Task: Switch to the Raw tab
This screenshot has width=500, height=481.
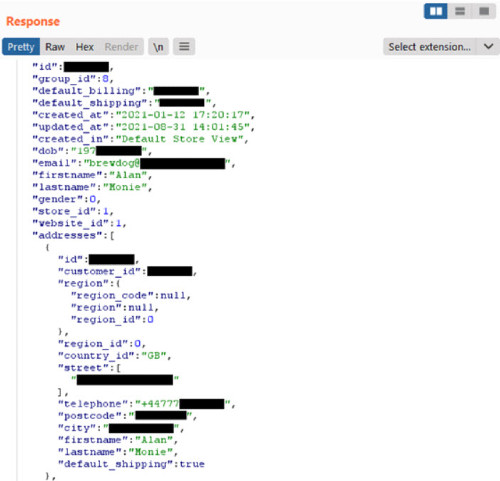Action: click(55, 47)
